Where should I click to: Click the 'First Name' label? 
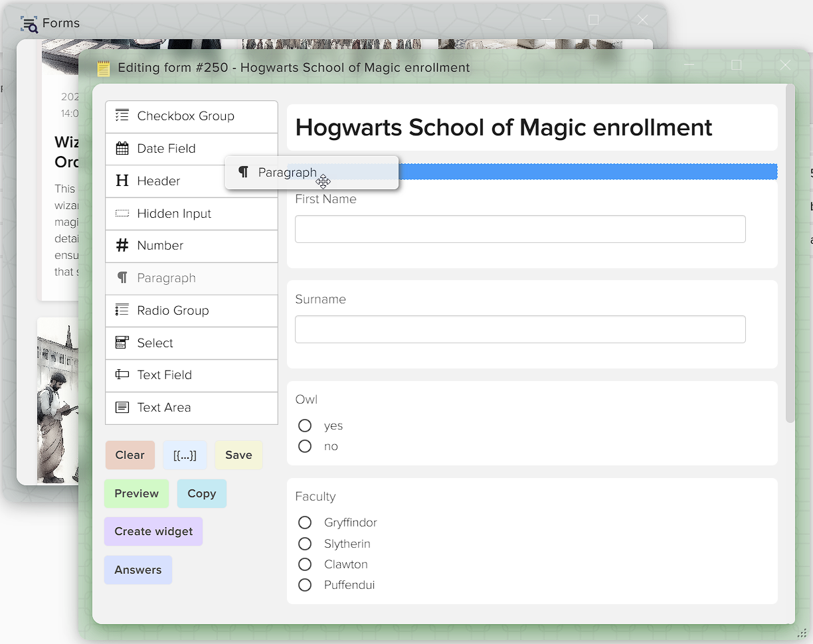point(325,199)
